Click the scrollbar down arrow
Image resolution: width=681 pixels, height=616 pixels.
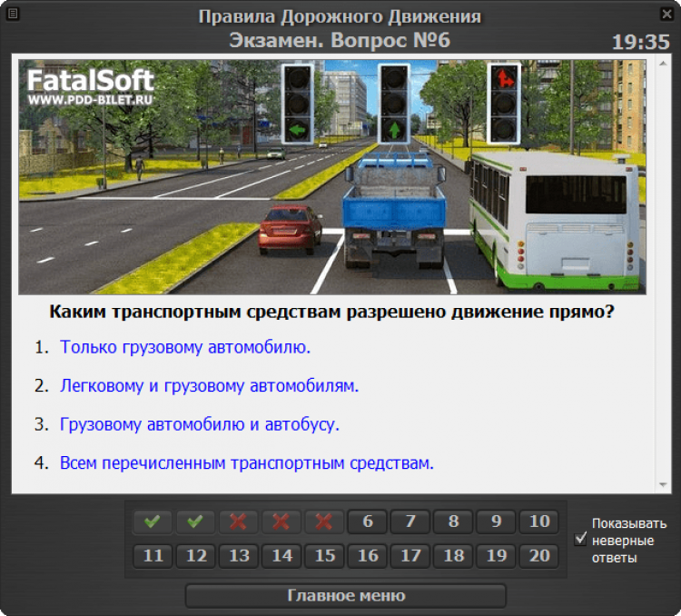[663, 484]
